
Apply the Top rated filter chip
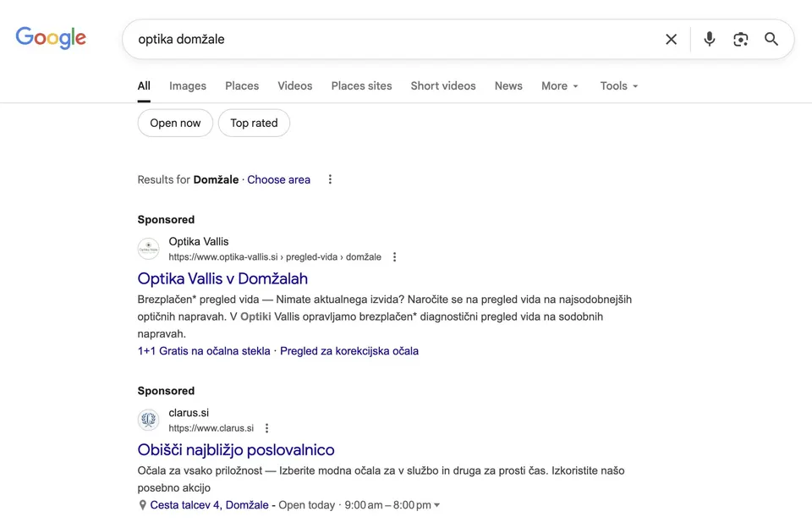tap(254, 123)
